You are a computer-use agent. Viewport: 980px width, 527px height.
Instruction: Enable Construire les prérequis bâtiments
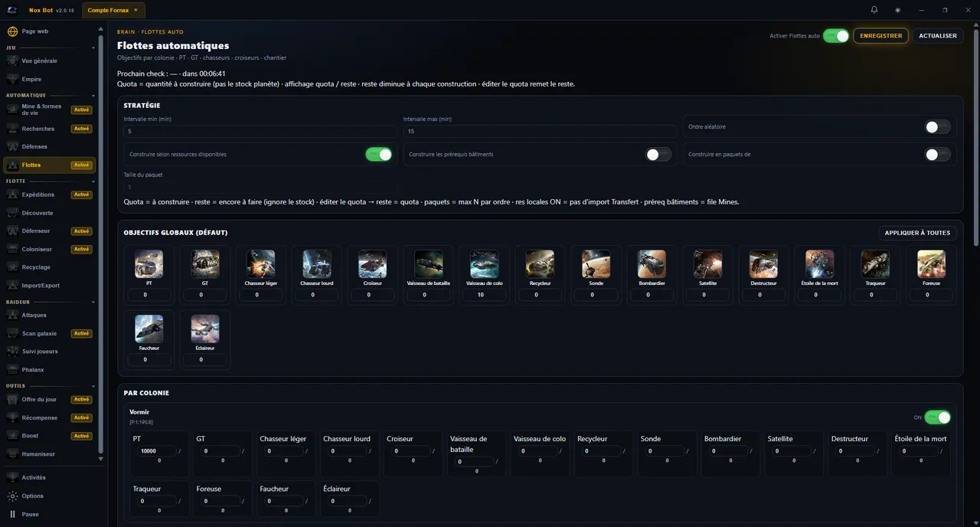(x=658, y=155)
